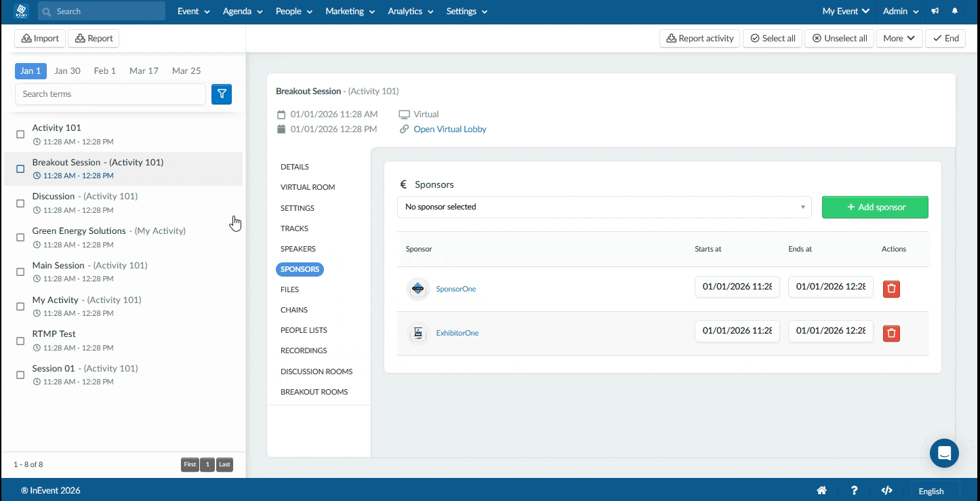Image resolution: width=980 pixels, height=501 pixels.
Task: Expand the People menu
Action: coord(294,12)
